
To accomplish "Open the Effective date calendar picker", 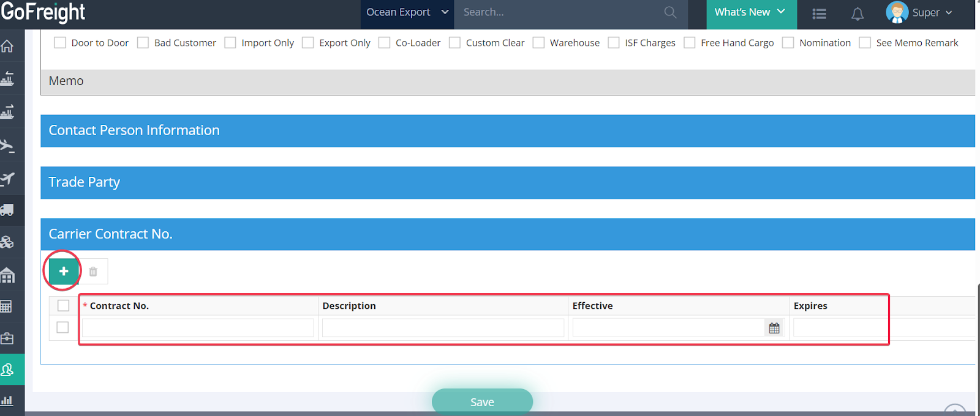I will point(774,329).
